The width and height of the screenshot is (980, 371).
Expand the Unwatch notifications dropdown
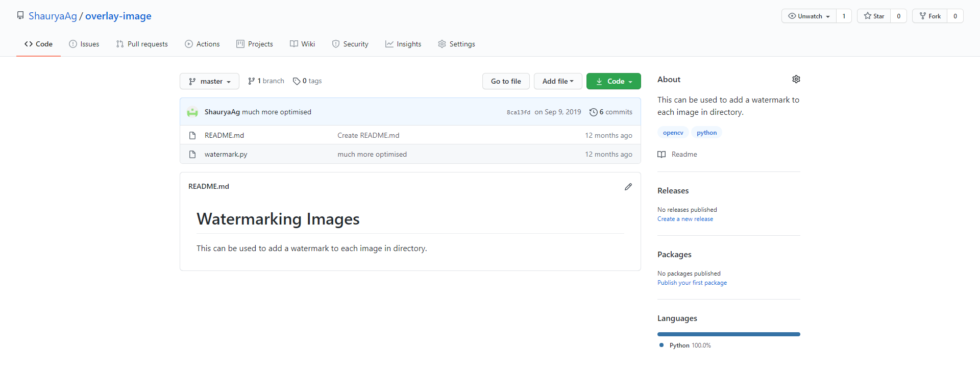[809, 16]
